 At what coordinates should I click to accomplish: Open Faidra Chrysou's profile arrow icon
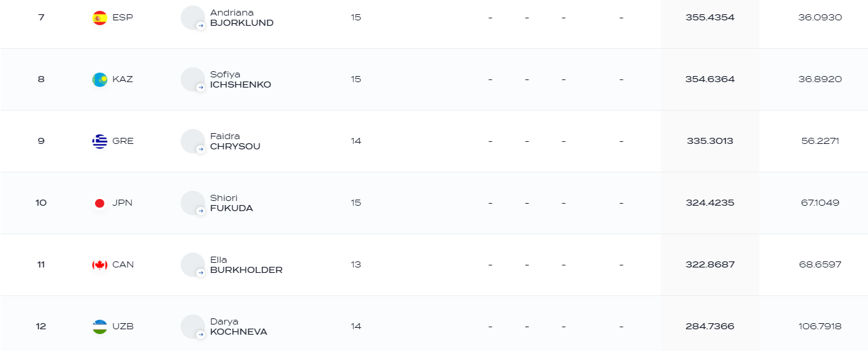pyautogui.click(x=200, y=149)
